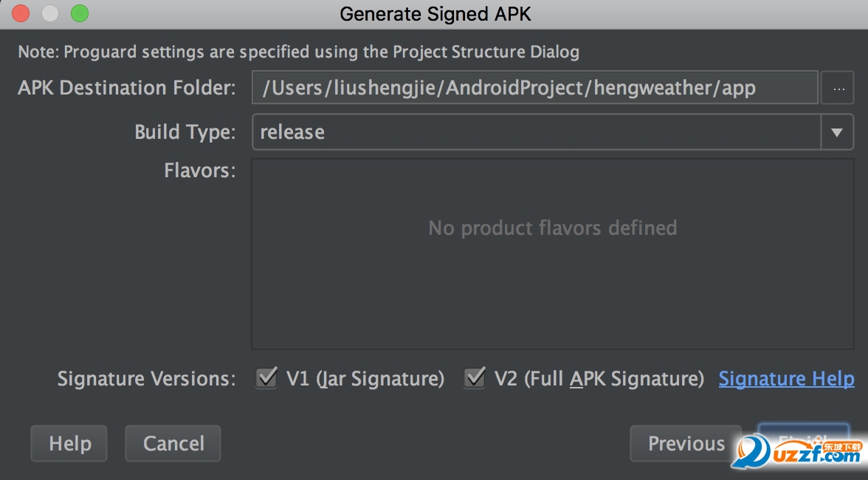
Task: Open the Signature Help link
Action: (x=786, y=379)
